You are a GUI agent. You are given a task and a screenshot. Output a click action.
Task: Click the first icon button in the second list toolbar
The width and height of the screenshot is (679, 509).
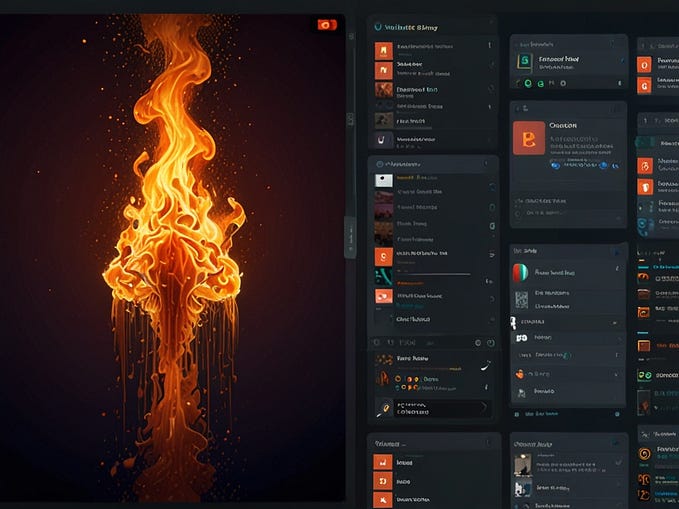(x=376, y=342)
